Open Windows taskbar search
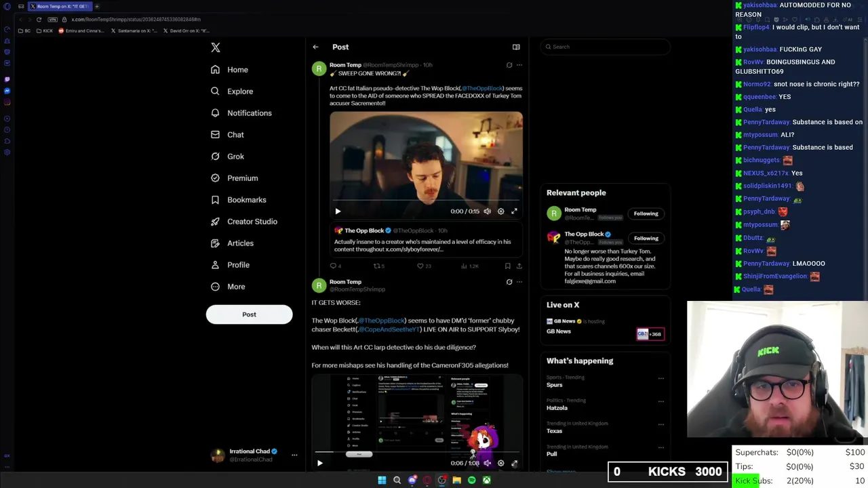Viewport: 868px width, 488px height. pyautogui.click(x=397, y=481)
